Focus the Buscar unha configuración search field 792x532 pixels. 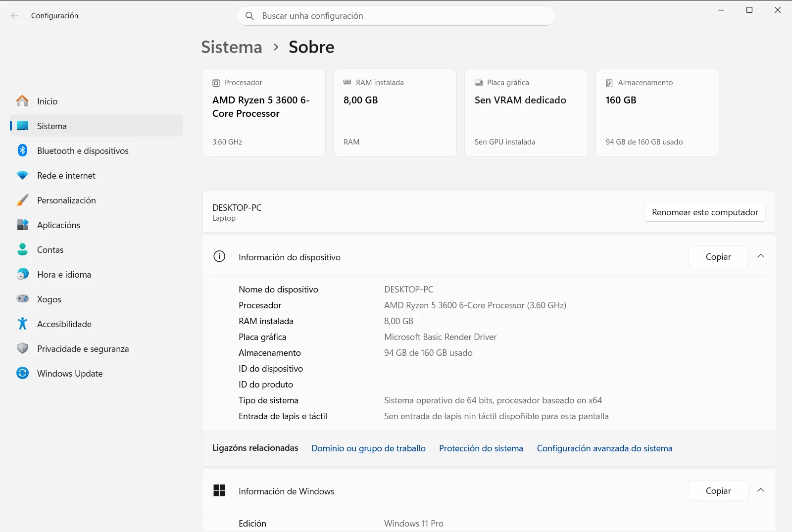[396, 16]
